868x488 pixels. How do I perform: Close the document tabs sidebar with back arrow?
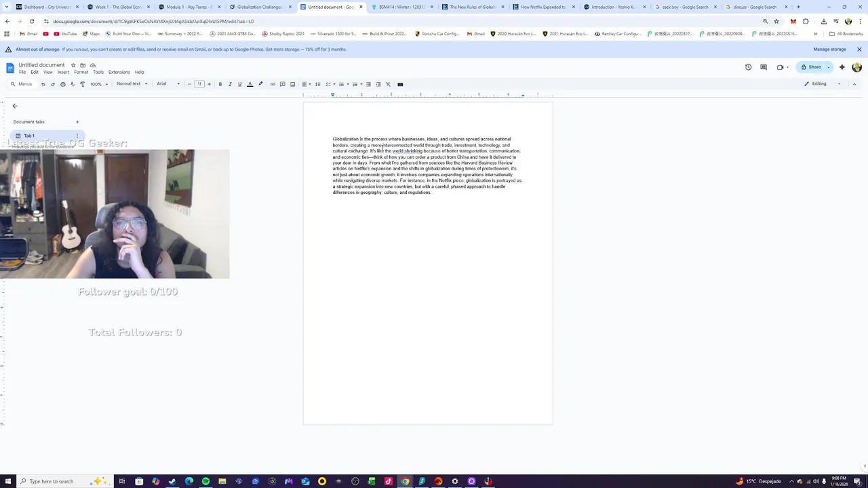pos(15,106)
